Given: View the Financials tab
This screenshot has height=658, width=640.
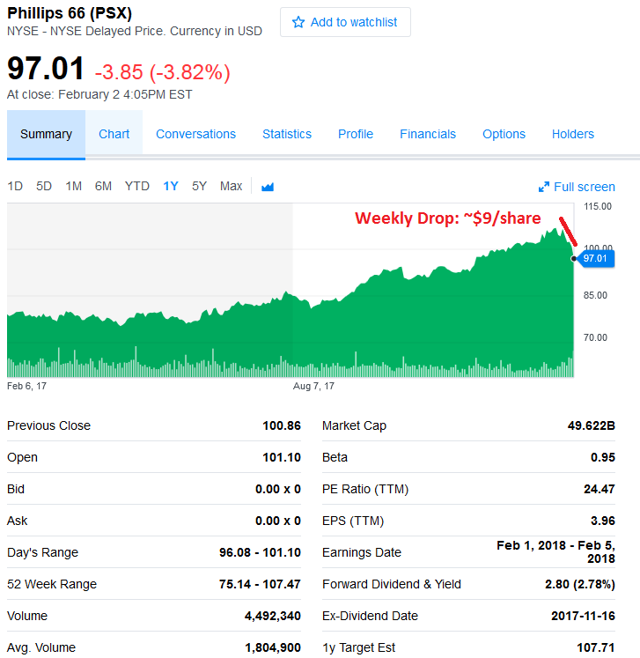Looking at the screenshot, I should pyautogui.click(x=428, y=134).
